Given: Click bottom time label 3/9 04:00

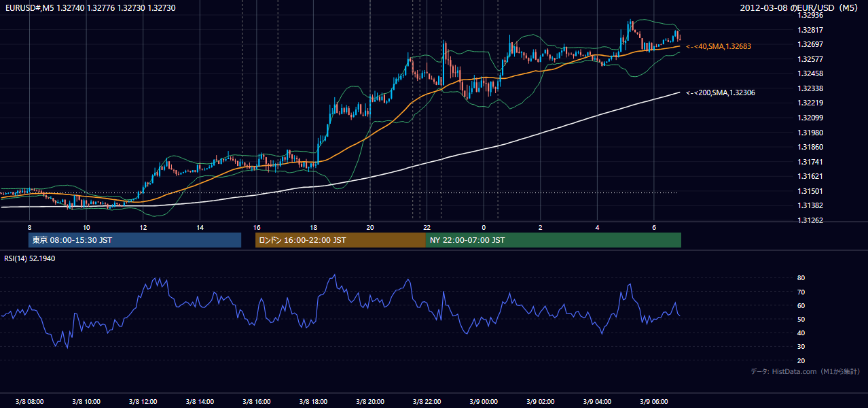Looking at the screenshot, I should pos(597,401).
